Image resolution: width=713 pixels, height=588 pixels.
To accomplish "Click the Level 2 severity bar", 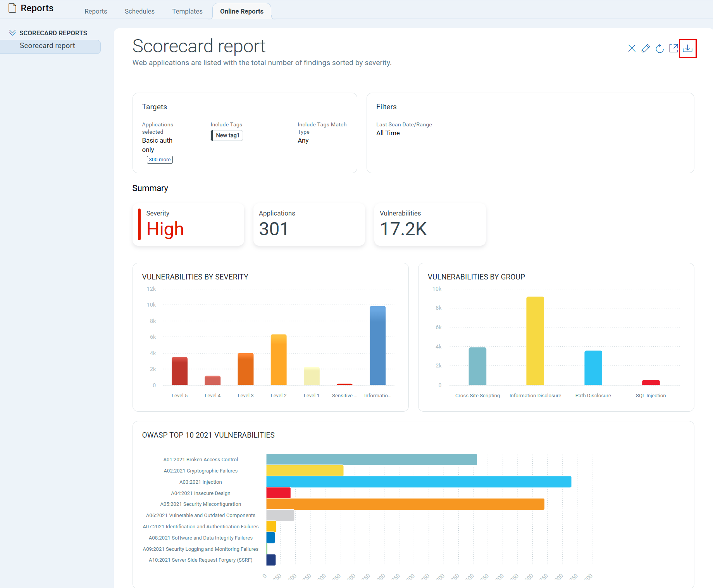I will pyautogui.click(x=278, y=360).
